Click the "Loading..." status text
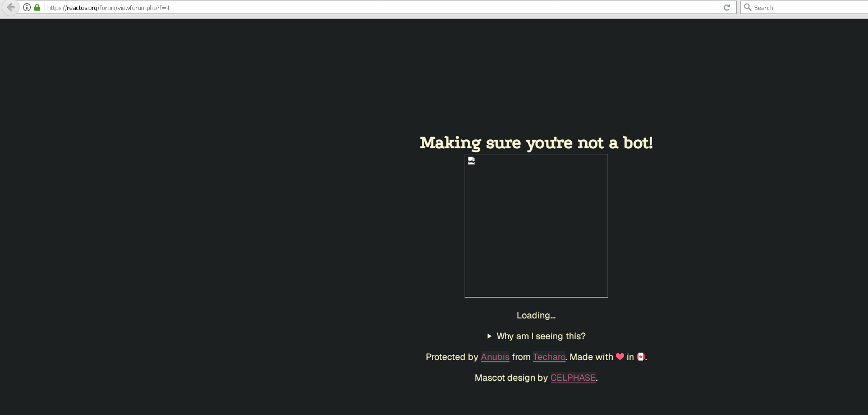The image size is (868, 415). [x=536, y=316]
